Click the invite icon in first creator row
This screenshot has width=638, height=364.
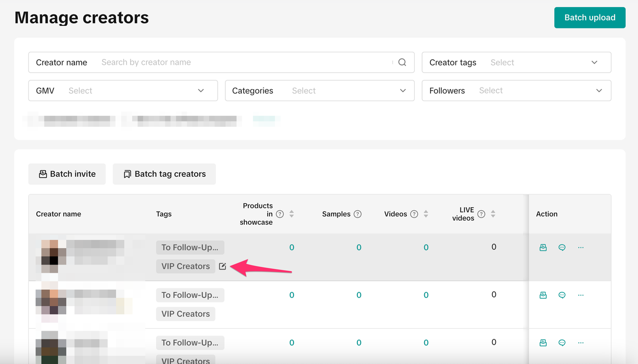click(543, 247)
